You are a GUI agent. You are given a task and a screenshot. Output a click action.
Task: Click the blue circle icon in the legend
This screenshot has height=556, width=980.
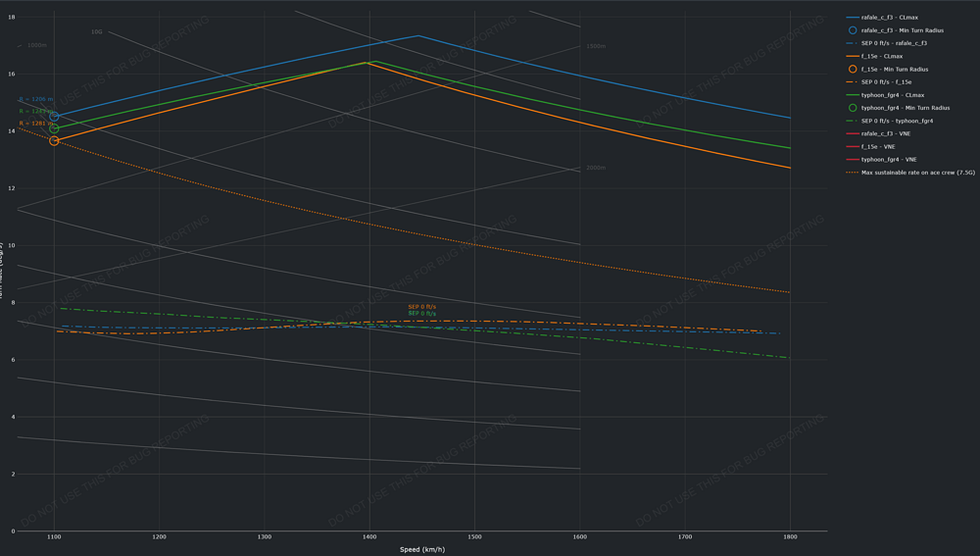[x=853, y=30]
